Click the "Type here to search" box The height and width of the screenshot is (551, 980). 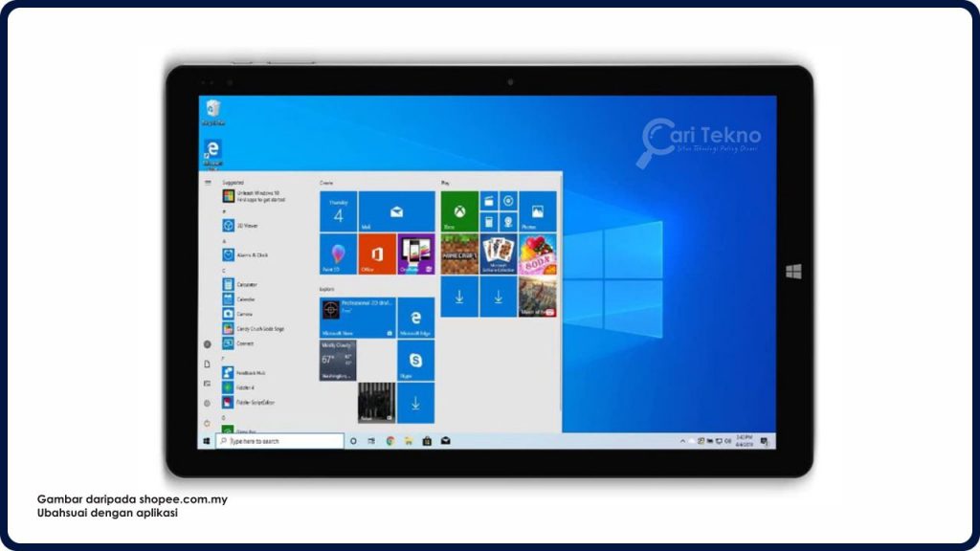[x=280, y=441]
